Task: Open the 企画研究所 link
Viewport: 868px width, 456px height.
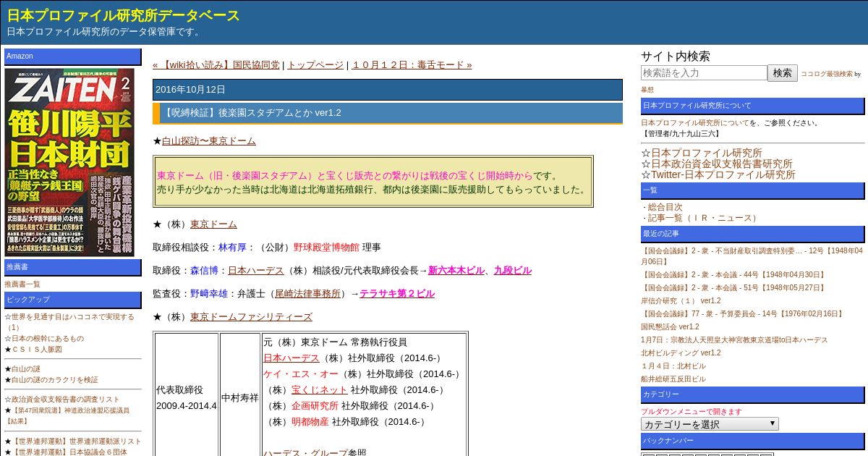Action: 315,405
